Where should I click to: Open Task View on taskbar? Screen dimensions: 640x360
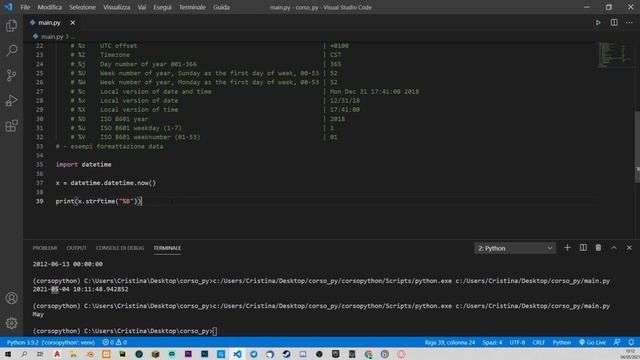40,354
